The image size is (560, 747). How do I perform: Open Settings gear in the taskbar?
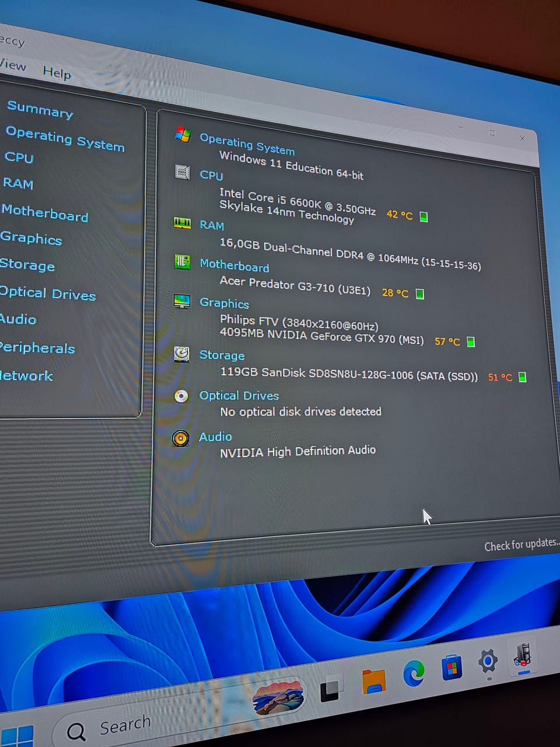coord(488,661)
